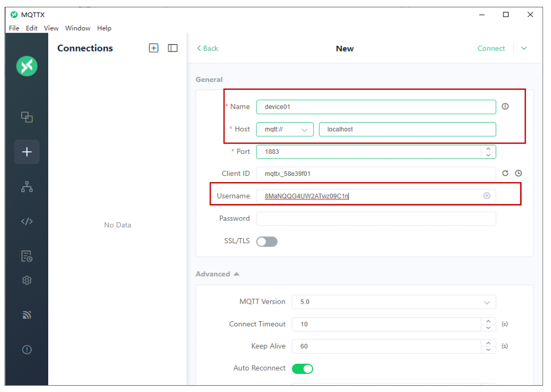Click the localhost host input field
The width and height of the screenshot is (551, 392).
point(407,129)
